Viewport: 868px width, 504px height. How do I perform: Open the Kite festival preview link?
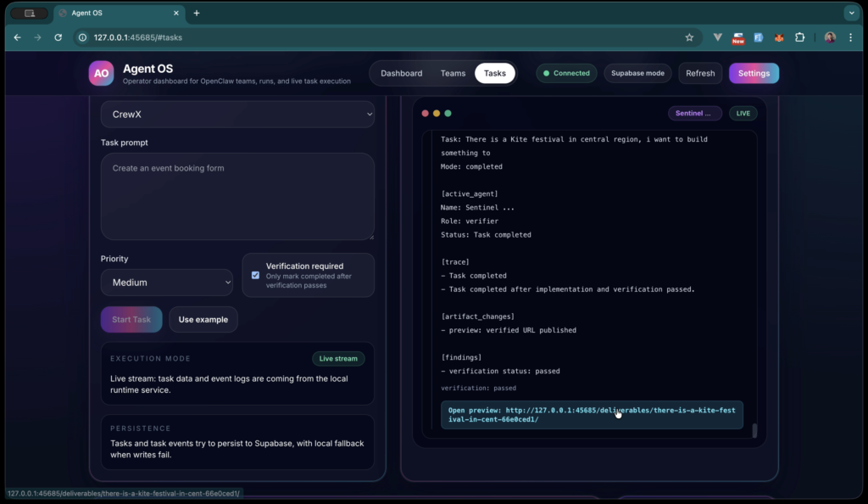pyautogui.click(x=592, y=415)
